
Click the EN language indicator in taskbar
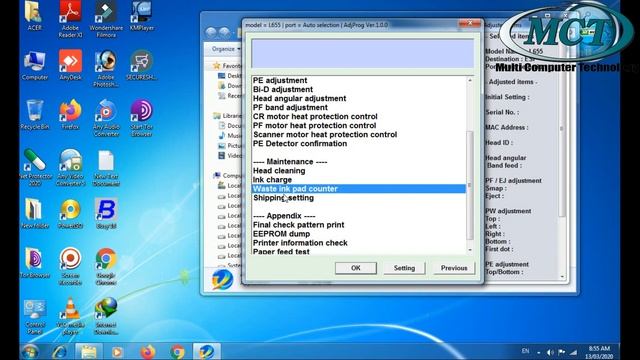[525, 351]
